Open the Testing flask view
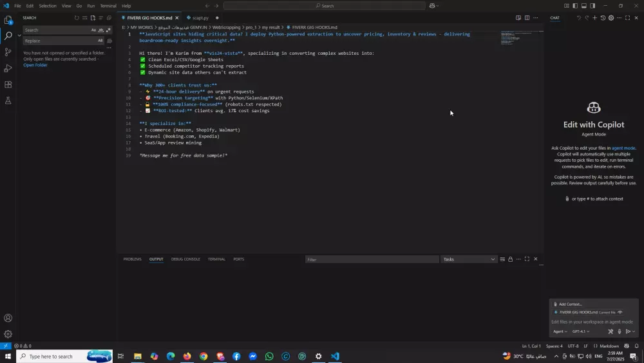The width and height of the screenshot is (644, 363). click(x=8, y=101)
